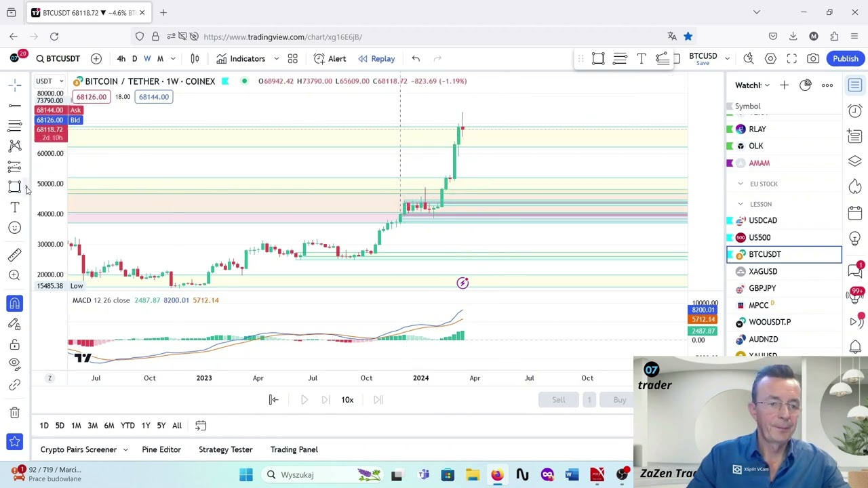Start bar Replay mode

(377, 58)
